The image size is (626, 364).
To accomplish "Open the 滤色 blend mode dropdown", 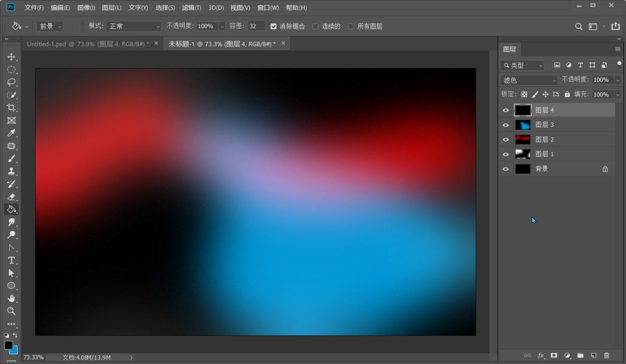I will pos(529,80).
